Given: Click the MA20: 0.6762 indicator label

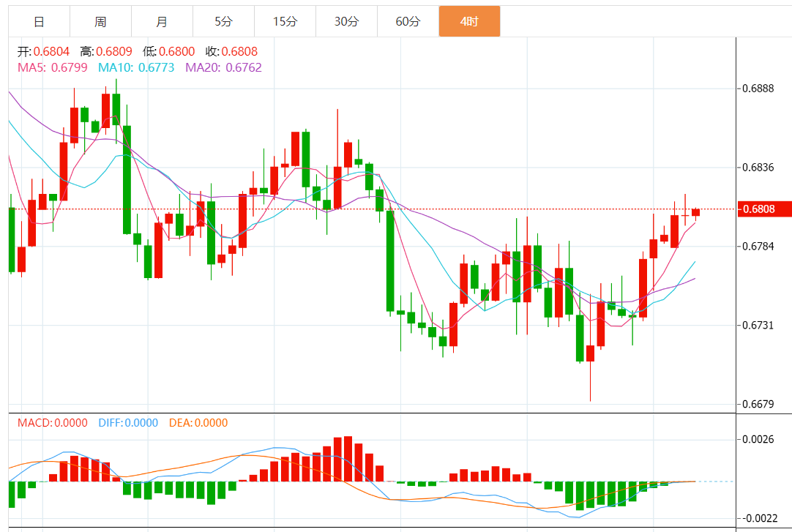Looking at the screenshot, I should 223,67.
